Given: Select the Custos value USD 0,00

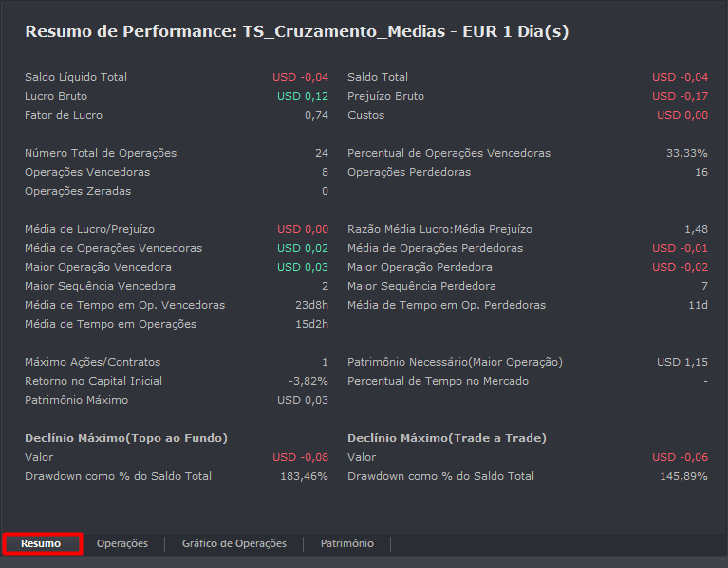Looking at the screenshot, I should tap(681, 115).
